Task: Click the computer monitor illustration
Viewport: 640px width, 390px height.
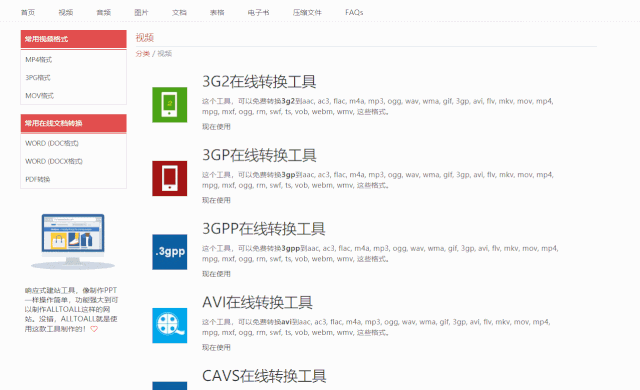Action: coord(73,242)
